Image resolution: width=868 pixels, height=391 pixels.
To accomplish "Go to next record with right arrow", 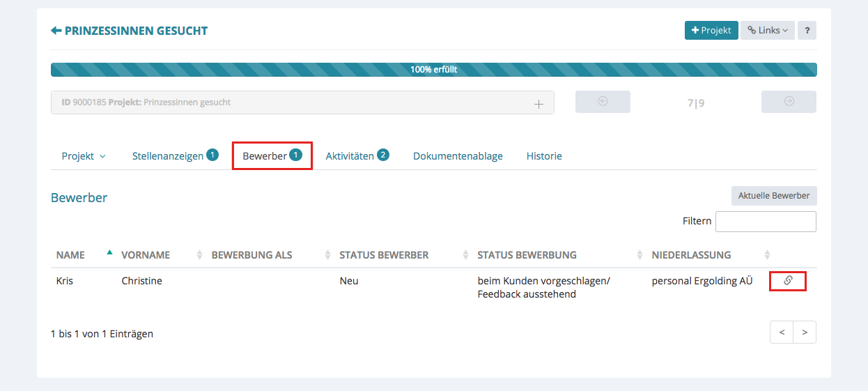I will point(789,102).
